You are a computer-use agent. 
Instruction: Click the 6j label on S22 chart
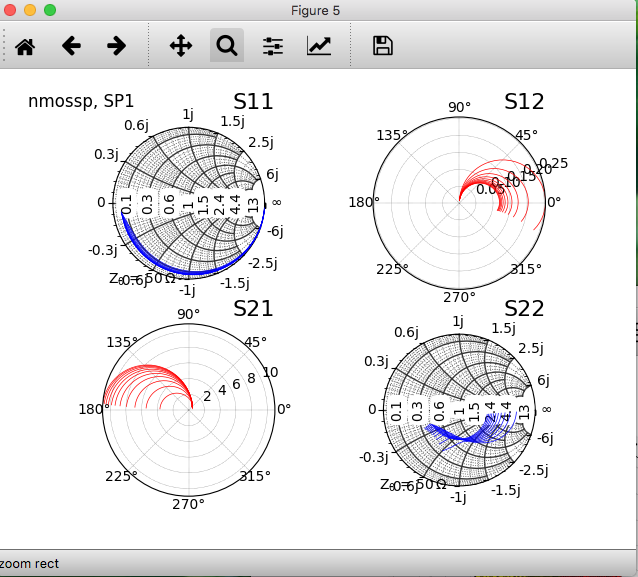(x=544, y=380)
